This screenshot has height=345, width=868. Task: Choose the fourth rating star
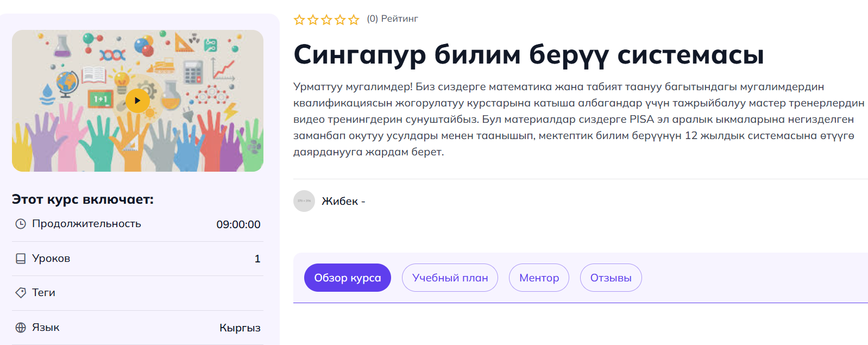(x=340, y=20)
